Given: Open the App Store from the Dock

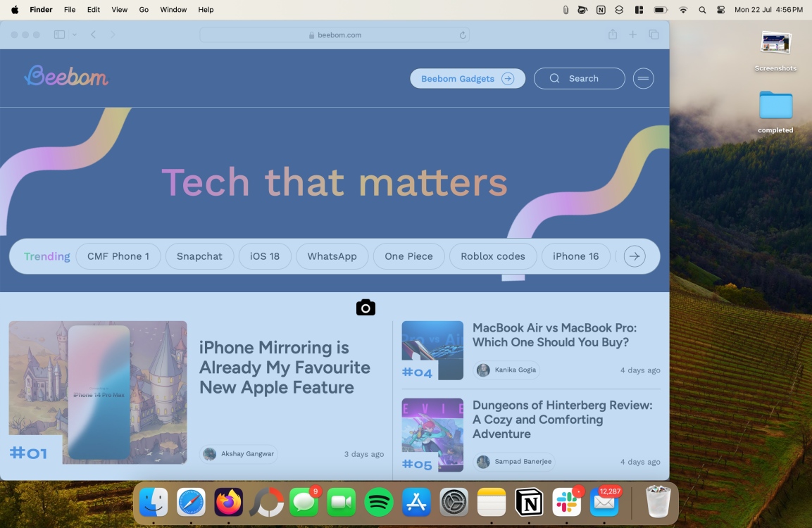Looking at the screenshot, I should 416,502.
